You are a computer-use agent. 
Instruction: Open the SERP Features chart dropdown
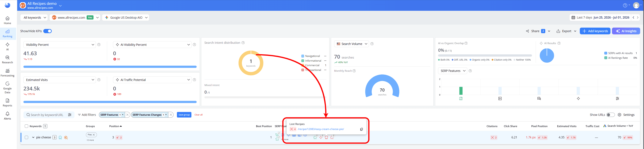tap(453, 71)
